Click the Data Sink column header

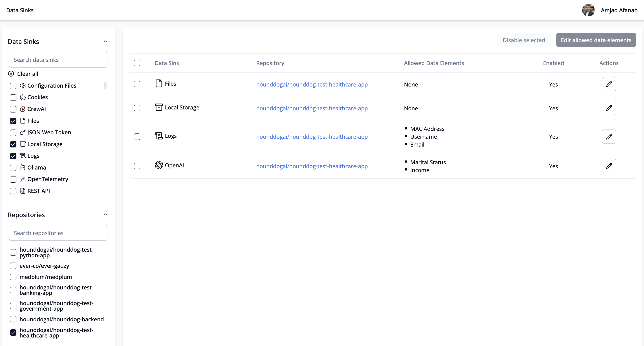click(167, 63)
